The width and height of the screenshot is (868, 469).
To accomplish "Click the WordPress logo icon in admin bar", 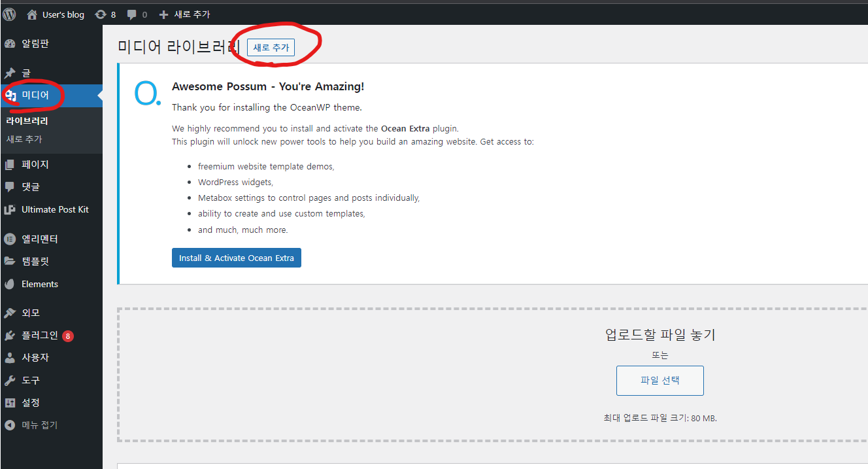I will [10, 14].
